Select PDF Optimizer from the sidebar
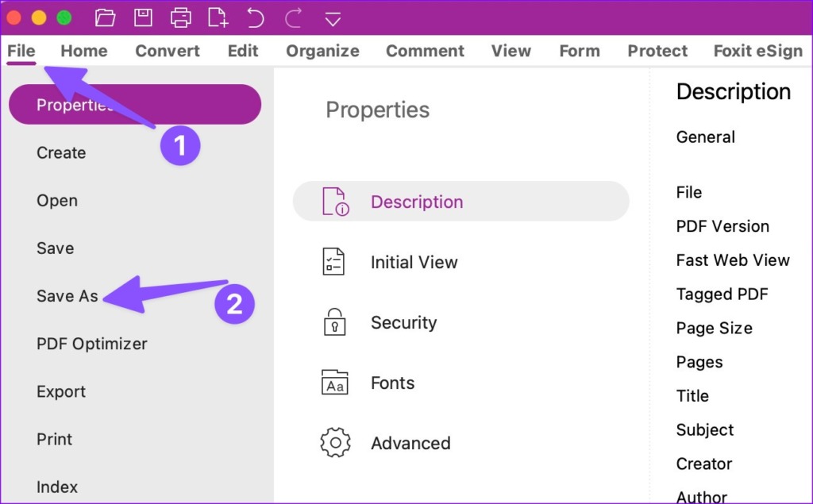The width and height of the screenshot is (813, 504). pos(92,344)
